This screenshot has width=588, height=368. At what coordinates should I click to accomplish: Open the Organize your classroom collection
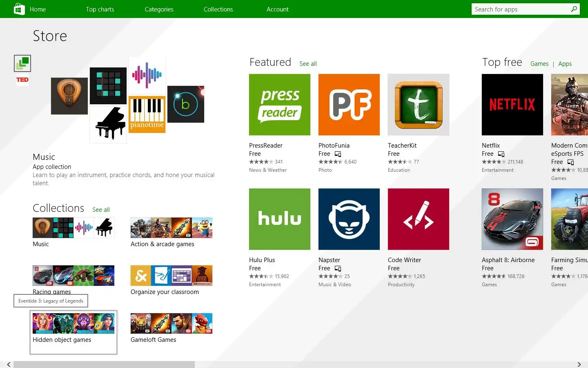(x=171, y=276)
